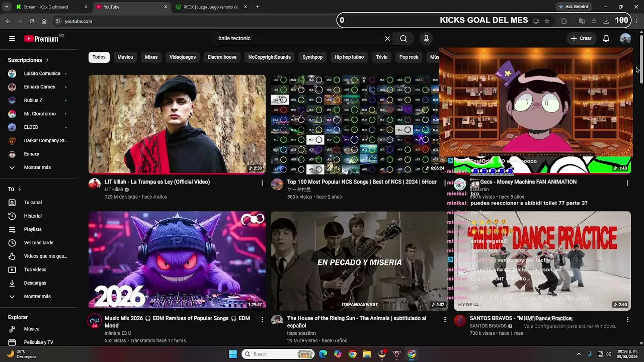The image size is (644, 362).
Task: Open the Infinitra EDM channel link
Action: [x=118, y=333]
